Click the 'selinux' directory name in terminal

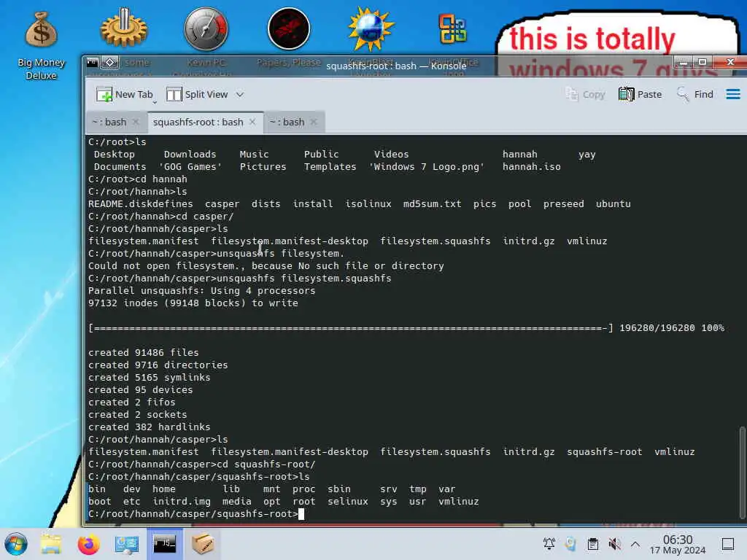click(348, 501)
